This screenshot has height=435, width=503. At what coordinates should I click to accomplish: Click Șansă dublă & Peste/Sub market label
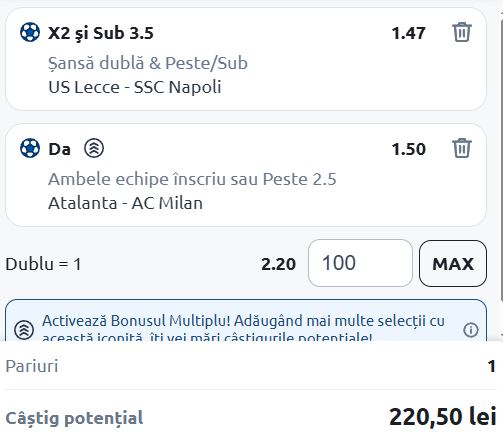pos(148,63)
